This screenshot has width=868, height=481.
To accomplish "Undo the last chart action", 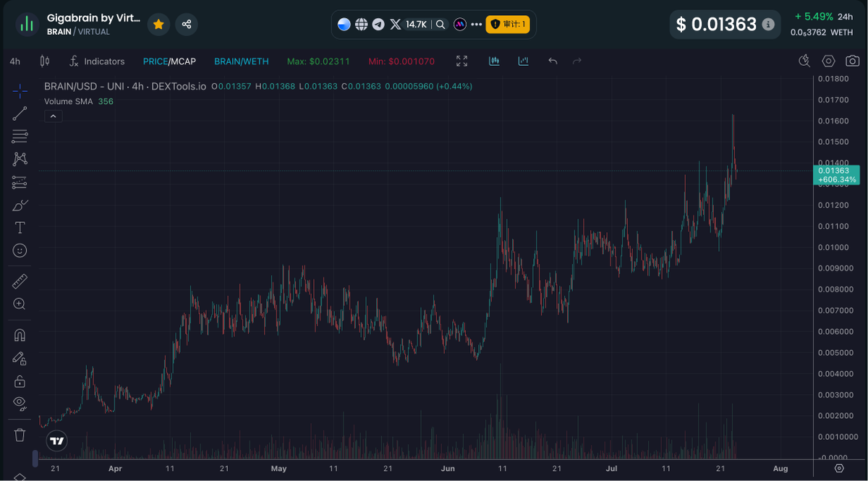I will 553,61.
